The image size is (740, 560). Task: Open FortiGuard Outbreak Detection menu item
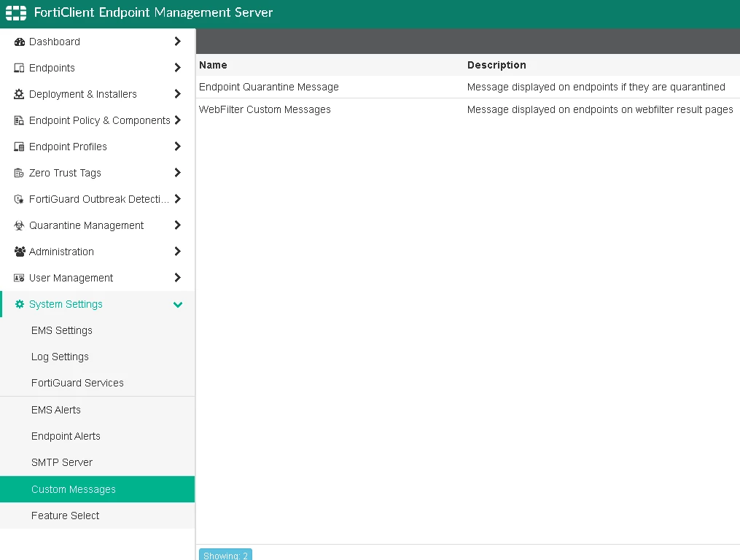tap(97, 199)
